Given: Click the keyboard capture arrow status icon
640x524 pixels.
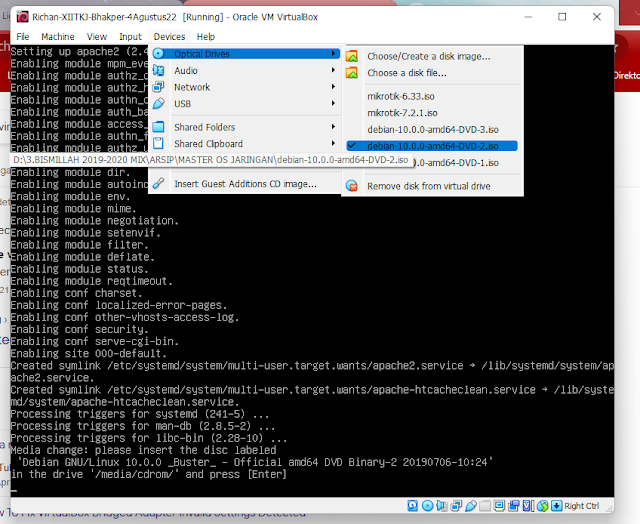Looking at the screenshot, I should (x=557, y=506).
